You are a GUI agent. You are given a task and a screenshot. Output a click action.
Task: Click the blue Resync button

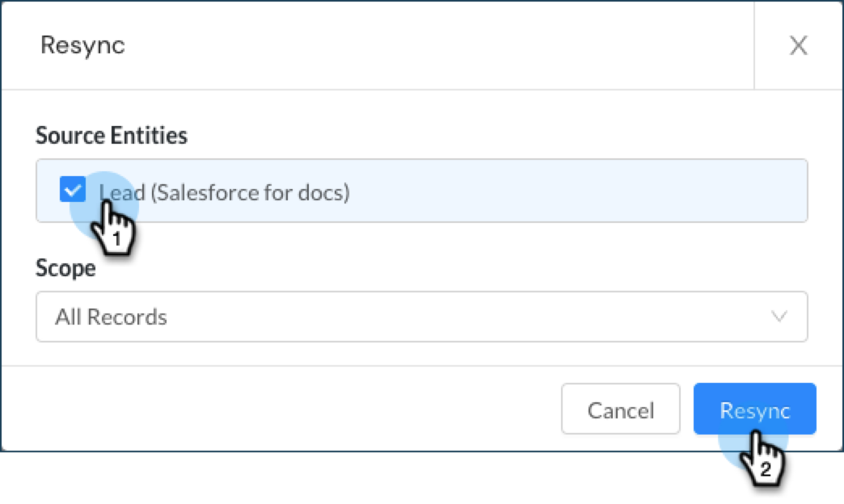[754, 409]
